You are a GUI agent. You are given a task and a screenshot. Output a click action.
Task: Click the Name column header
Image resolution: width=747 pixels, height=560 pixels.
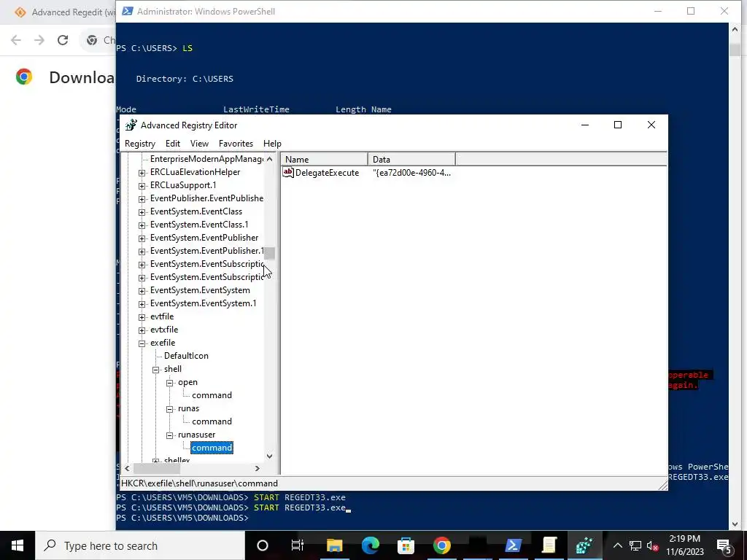point(324,160)
